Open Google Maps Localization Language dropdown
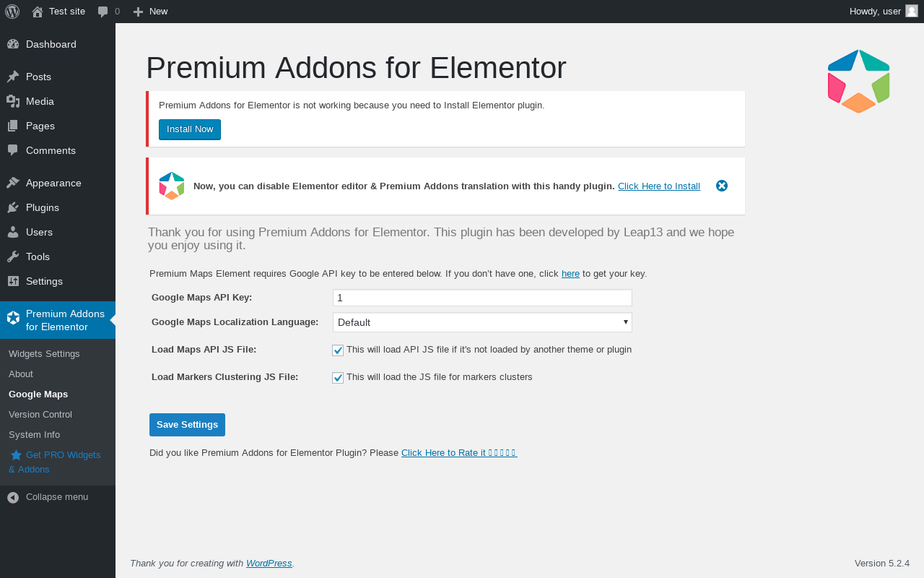 [482, 322]
